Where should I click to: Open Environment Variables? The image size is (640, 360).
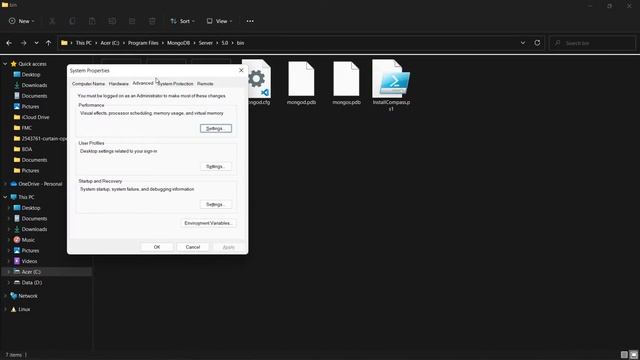click(208, 223)
